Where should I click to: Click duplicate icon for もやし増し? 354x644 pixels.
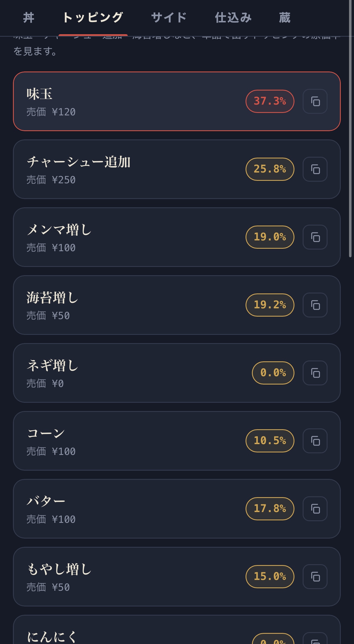click(x=315, y=577)
